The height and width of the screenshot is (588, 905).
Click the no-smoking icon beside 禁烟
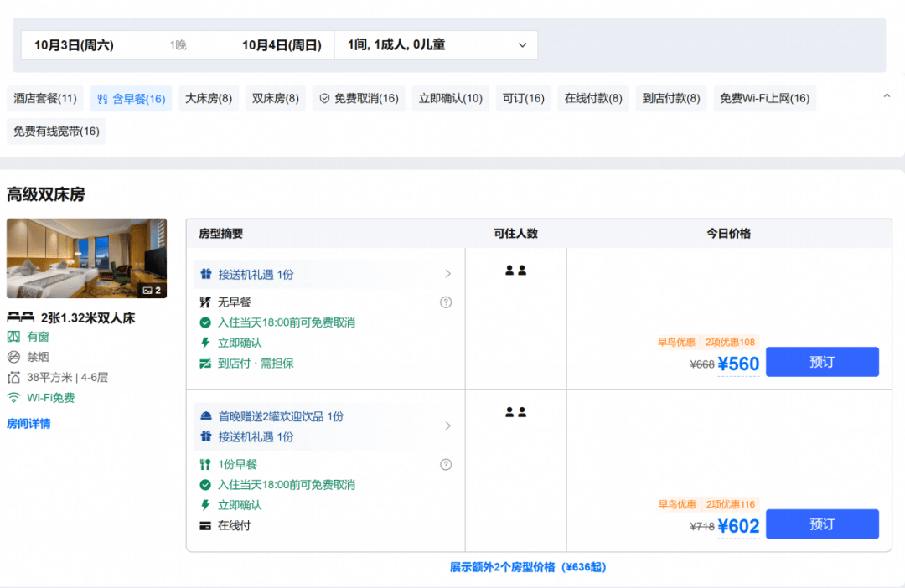click(13, 357)
